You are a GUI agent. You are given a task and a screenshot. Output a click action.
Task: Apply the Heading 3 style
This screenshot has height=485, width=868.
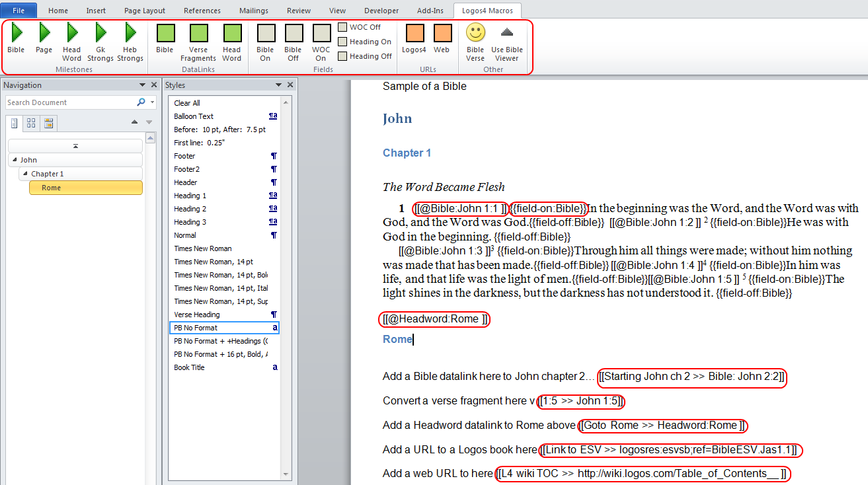coord(225,222)
